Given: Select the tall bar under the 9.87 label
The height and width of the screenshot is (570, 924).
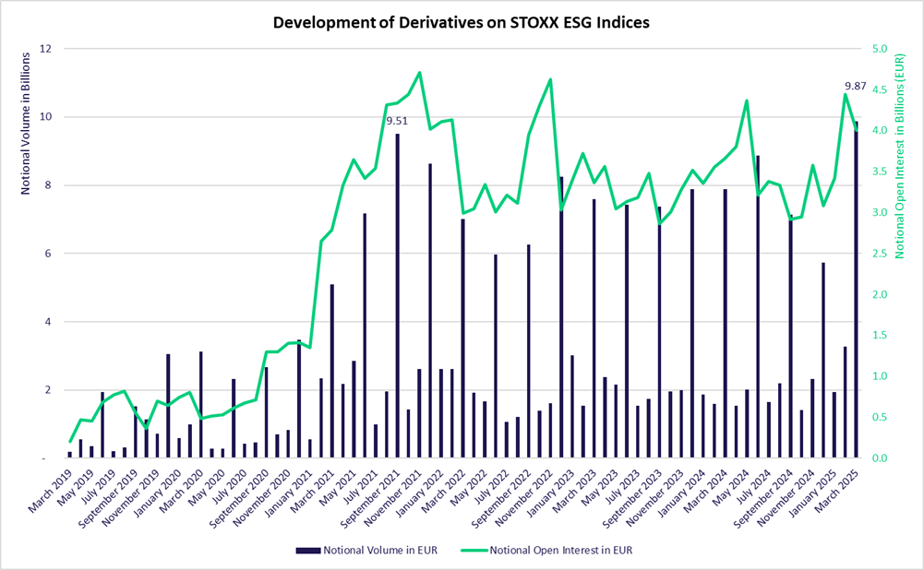Looking at the screenshot, I should (856, 290).
